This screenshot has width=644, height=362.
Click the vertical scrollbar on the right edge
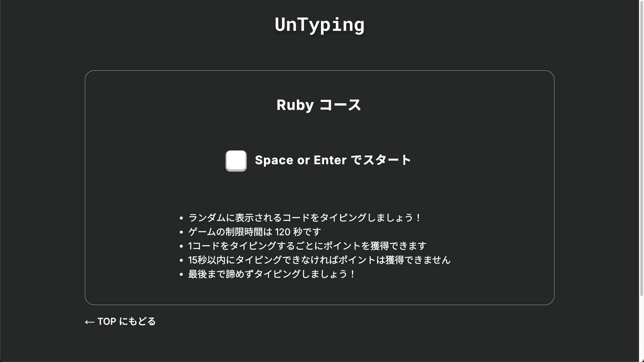tap(641, 147)
